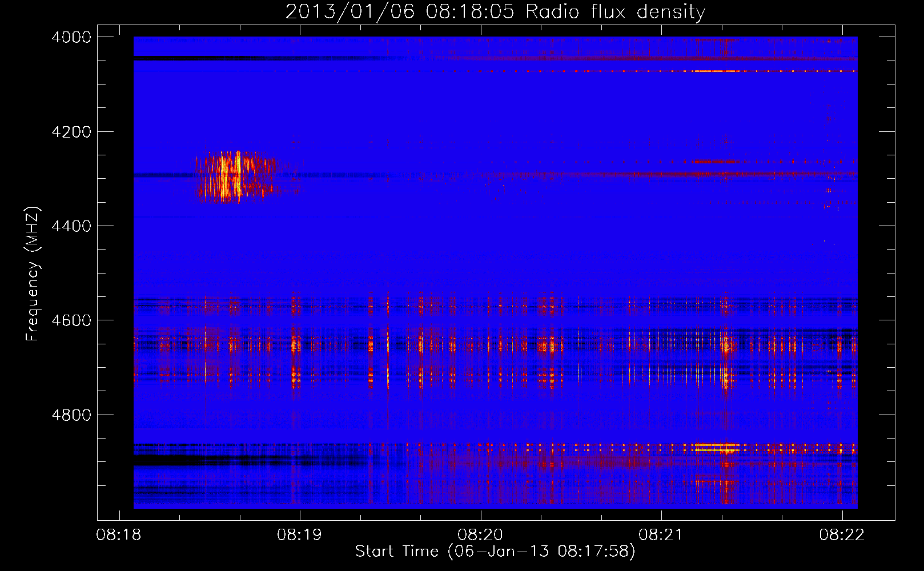Screen dimensions: 924x571
Task: Click the 4800 frequency tick label
Action: click(71, 415)
